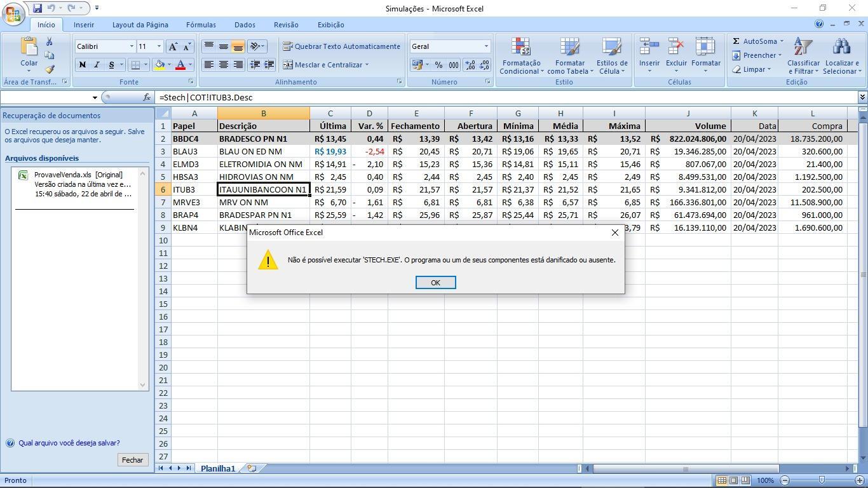Click Mesclar e Centralizar
The width and height of the screenshot is (868, 488).
coord(326,65)
